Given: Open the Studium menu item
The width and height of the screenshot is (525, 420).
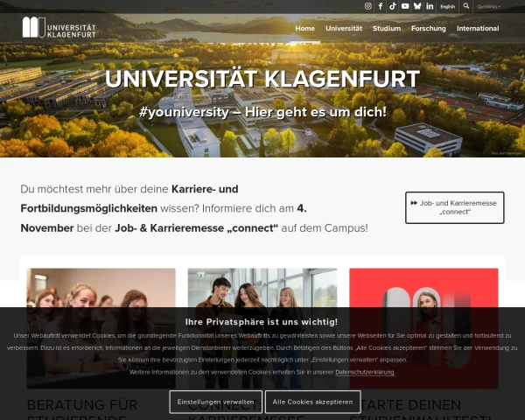Looking at the screenshot, I should coord(387,29).
